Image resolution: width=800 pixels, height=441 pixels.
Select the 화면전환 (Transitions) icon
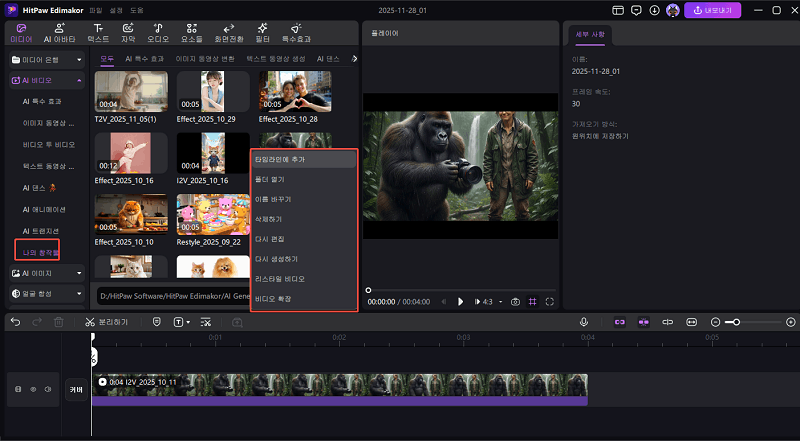tap(227, 31)
